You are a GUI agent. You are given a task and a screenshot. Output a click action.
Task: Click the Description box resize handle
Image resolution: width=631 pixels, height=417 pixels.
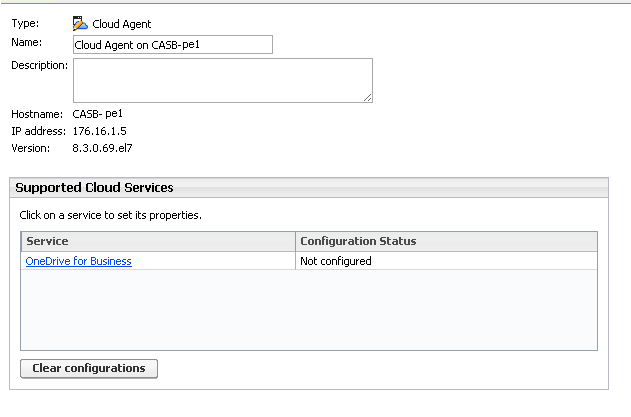point(367,98)
